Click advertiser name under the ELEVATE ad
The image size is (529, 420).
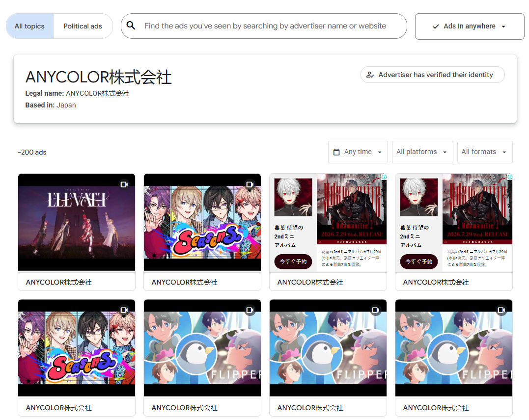pos(59,282)
